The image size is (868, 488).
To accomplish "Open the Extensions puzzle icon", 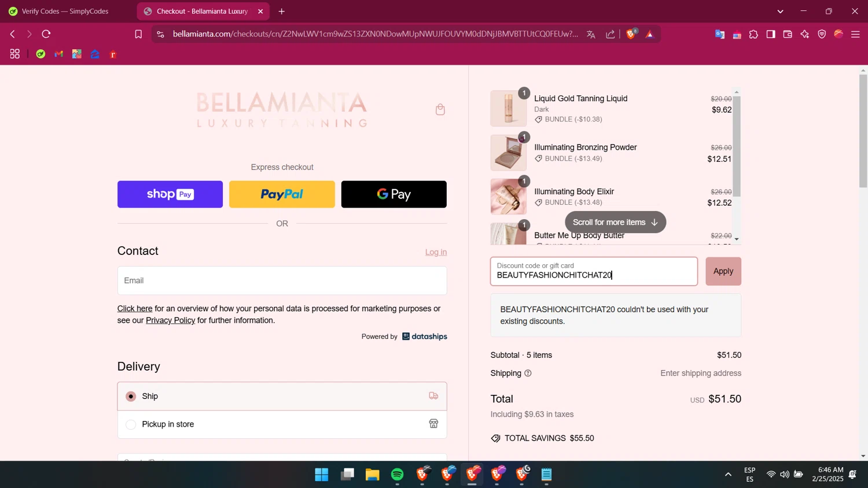I will pos(753,34).
